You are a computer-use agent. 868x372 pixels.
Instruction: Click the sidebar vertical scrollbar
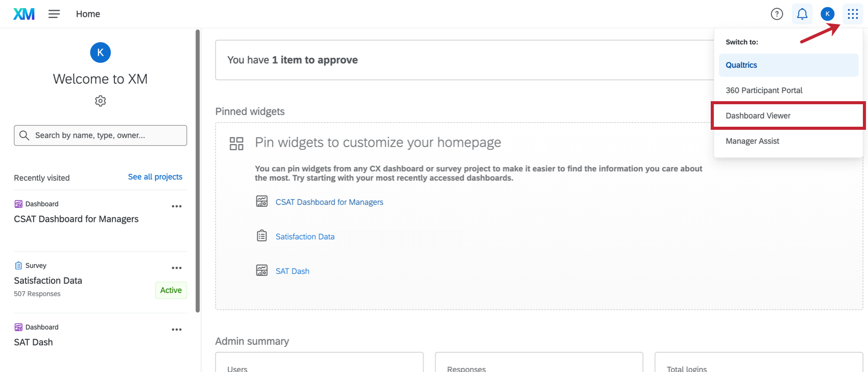point(198,169)
